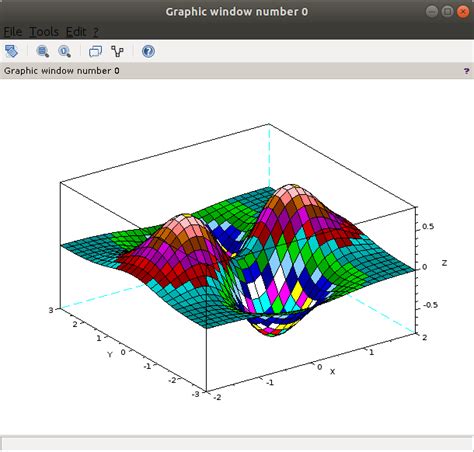This screenshot has height=452, width=474.
Task: Open the blue Help question mark icon
Action: 148,51
